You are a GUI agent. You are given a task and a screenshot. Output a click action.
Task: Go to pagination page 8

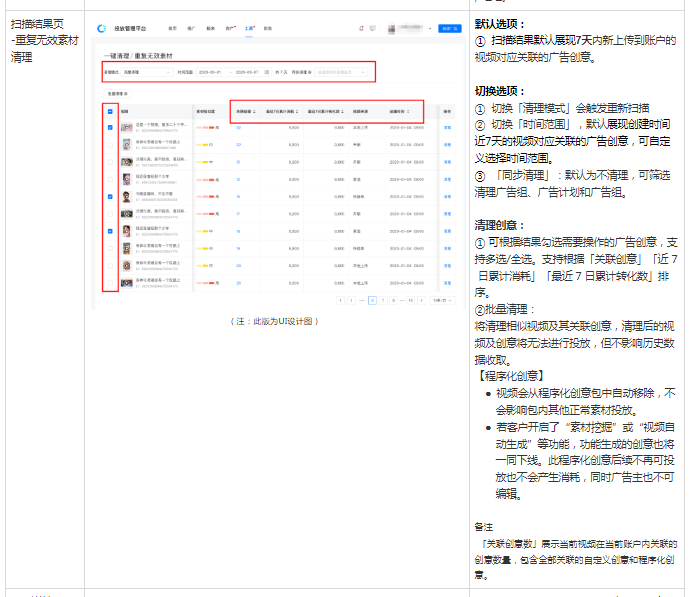click(x=393, y=300)
